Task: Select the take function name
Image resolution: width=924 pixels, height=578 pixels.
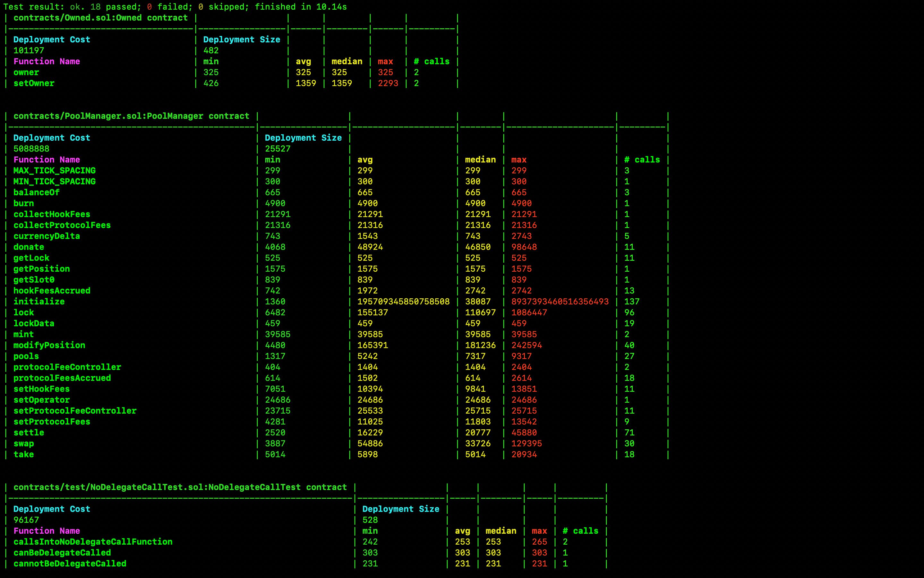Action: [x=23, y=454]
